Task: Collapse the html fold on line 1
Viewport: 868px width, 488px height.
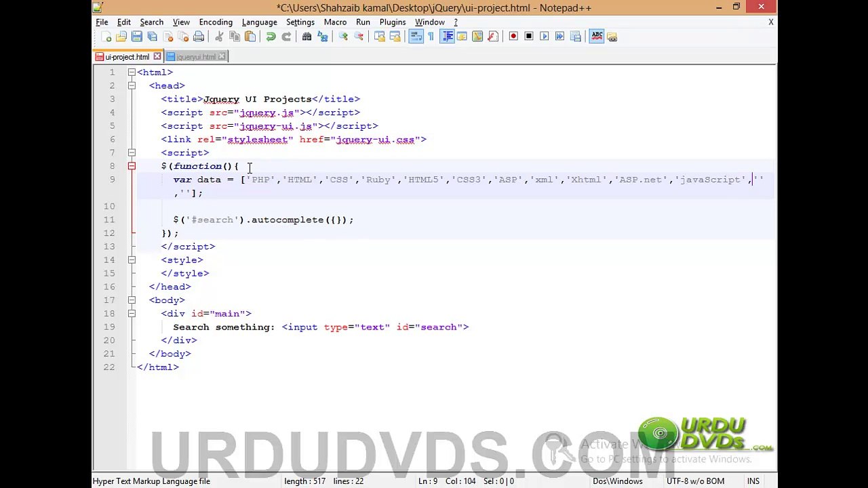Action: tap(132, 73)
